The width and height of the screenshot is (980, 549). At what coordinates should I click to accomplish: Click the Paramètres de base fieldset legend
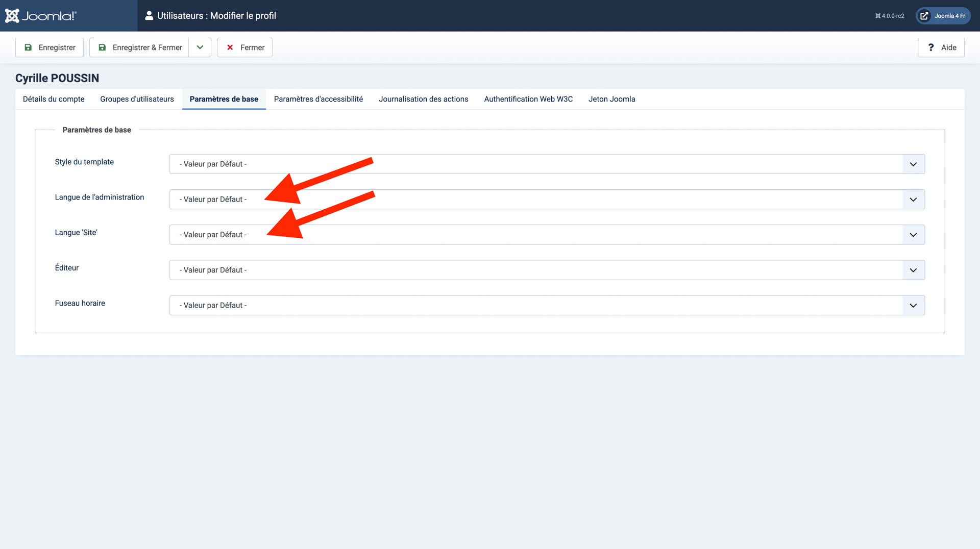97,130
